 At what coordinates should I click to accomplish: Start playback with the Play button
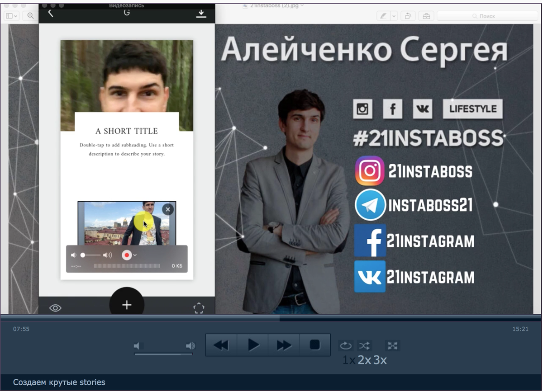pos(253,345)
